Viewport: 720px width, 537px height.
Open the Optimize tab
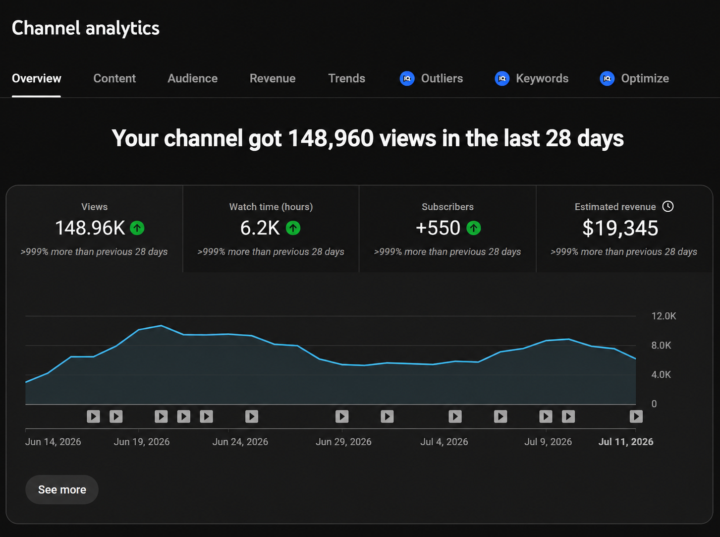[634, 79]
